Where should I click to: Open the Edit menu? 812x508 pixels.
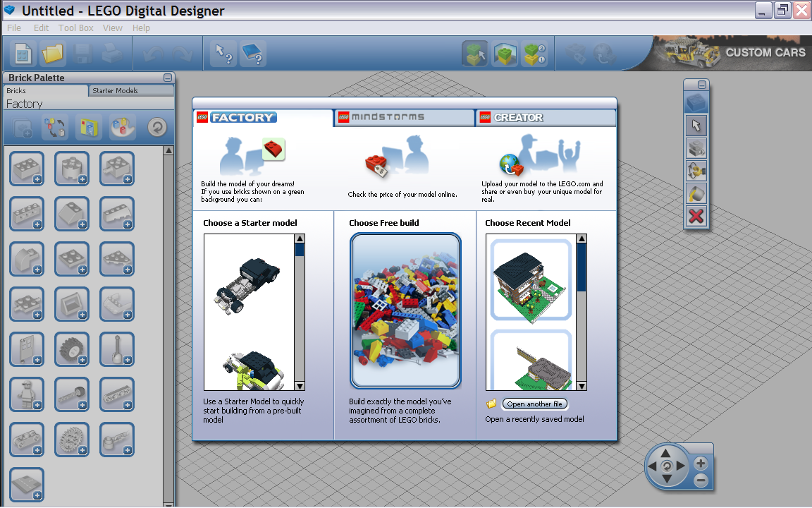tap(41, 28)
